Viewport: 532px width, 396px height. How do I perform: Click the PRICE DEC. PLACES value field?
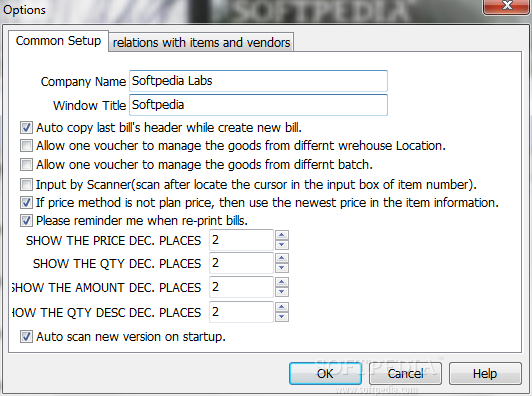point(241,240)
